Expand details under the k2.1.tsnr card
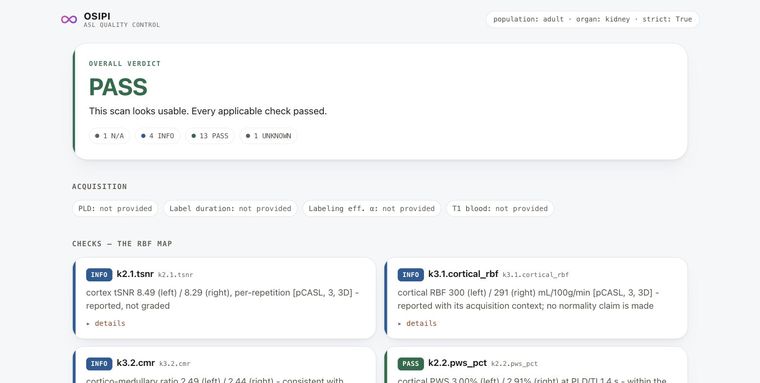Screen dimensions: 760x383 [106, 323]
